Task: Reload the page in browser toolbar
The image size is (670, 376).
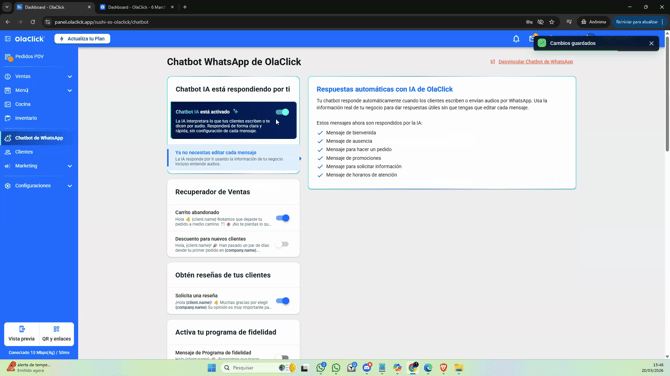Action: 32,22
